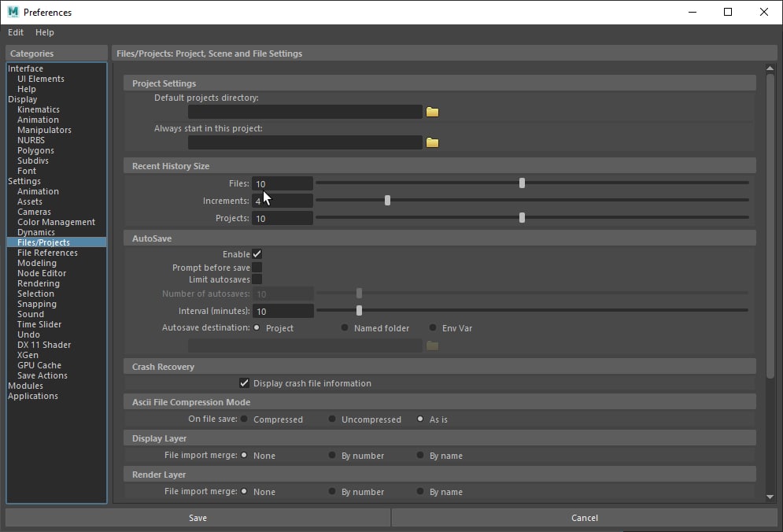Viewport: 783px width, 532px height.
Task: Collapse the Render Layer section
Action: 440,475
